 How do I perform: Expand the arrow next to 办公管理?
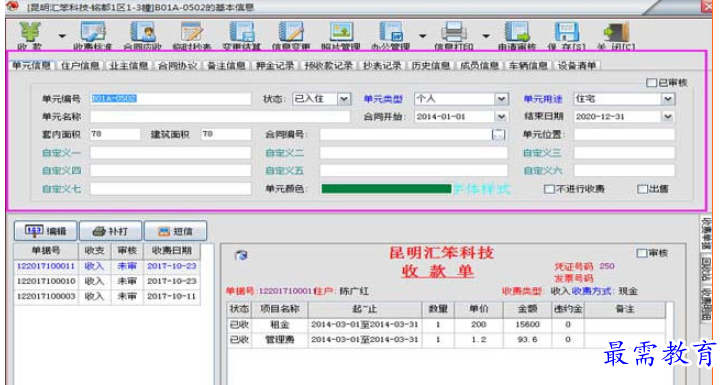pos(423,36)
